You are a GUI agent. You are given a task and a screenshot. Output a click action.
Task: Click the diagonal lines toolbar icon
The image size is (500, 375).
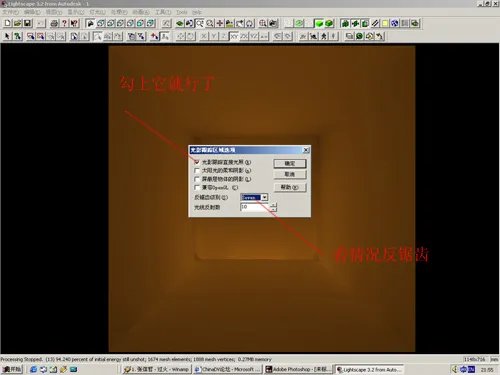[375, 23]
